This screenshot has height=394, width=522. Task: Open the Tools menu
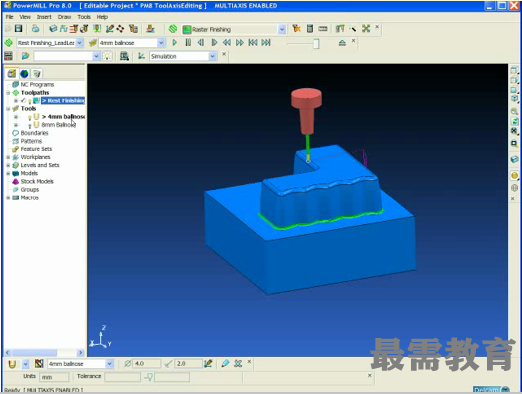point(84,17)
